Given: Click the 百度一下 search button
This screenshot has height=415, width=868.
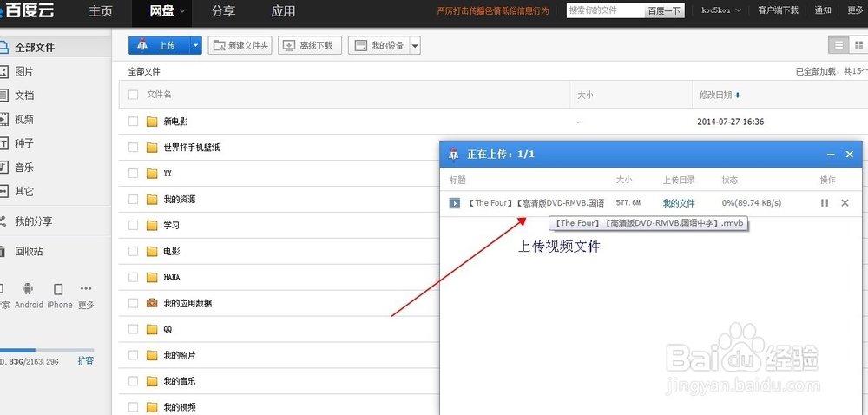Looking at the screenshot, I should click(x=664, y=10).
